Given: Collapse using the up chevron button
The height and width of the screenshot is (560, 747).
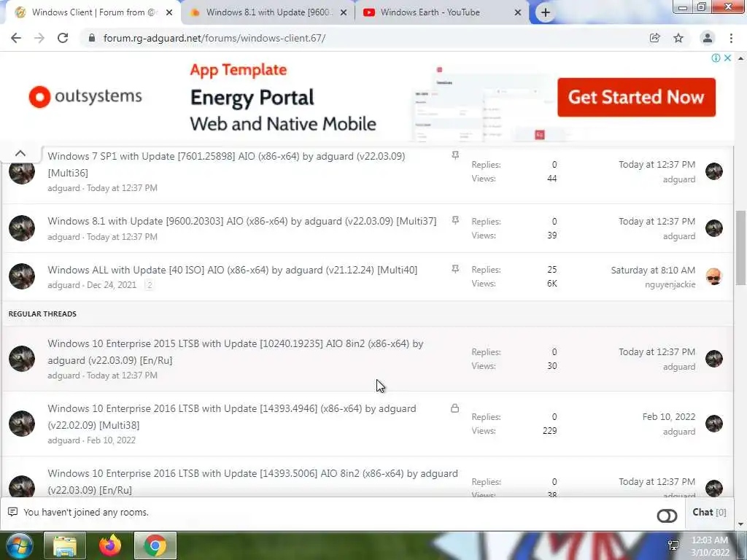Looking at the screenshot, I should click(20, 153).
